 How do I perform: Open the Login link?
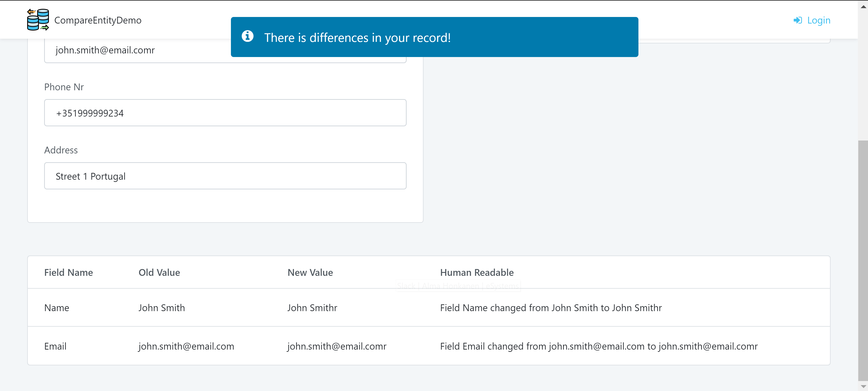pos(812,20)
